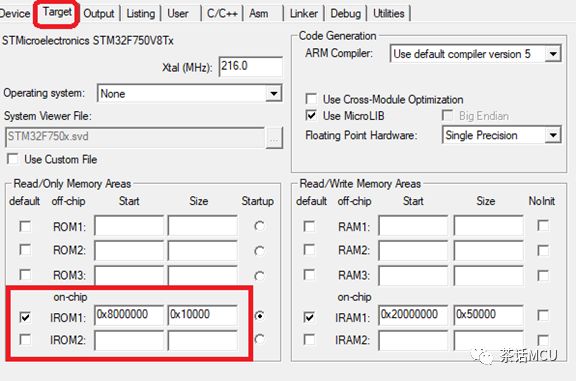Check the ROM2 default checkbox
Screen dimensions: 576x381
pyautogui.click(x=25, y=250)
